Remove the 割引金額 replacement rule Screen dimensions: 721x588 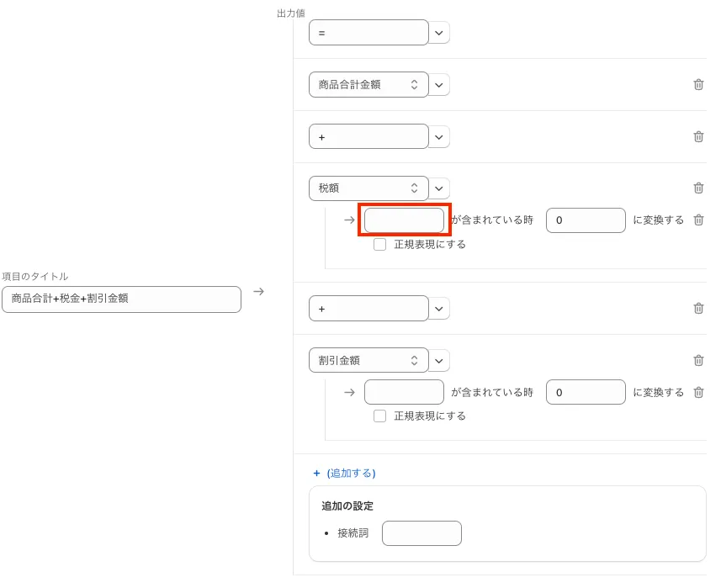pos(698,392)
